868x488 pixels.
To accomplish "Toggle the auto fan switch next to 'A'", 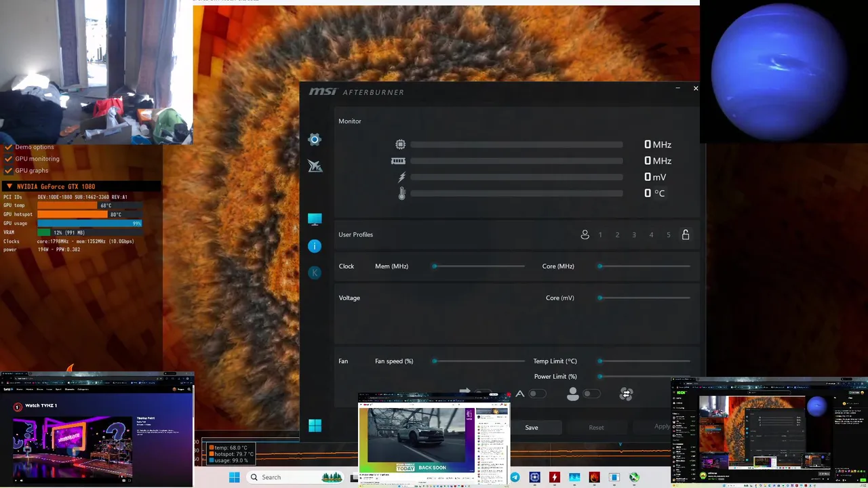I will pos(538,394).
